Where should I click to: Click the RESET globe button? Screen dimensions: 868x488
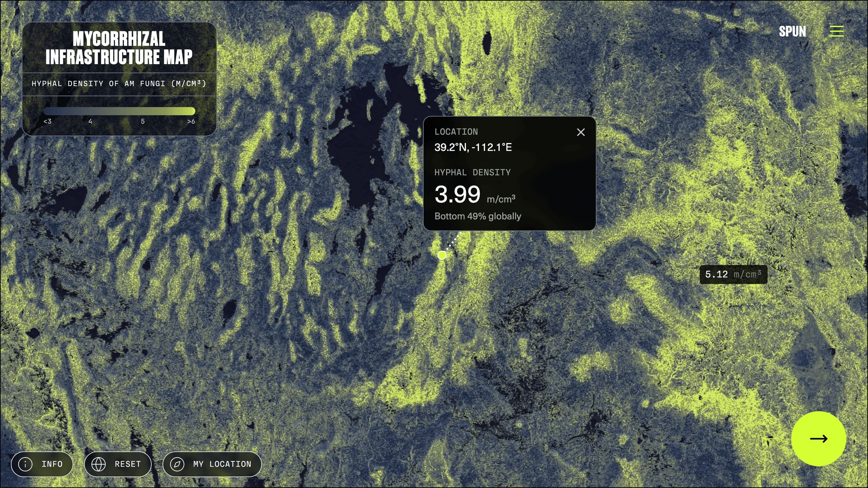118,464
